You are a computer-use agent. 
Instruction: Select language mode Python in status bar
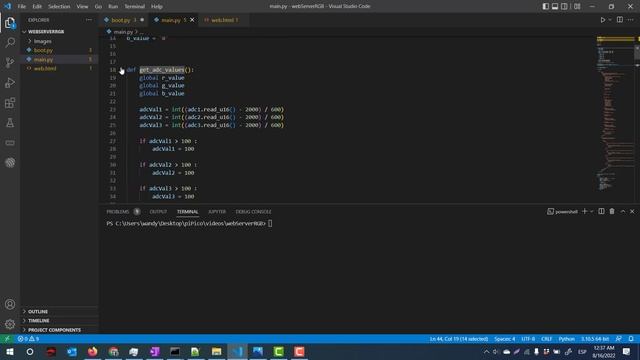pos(567,339)
